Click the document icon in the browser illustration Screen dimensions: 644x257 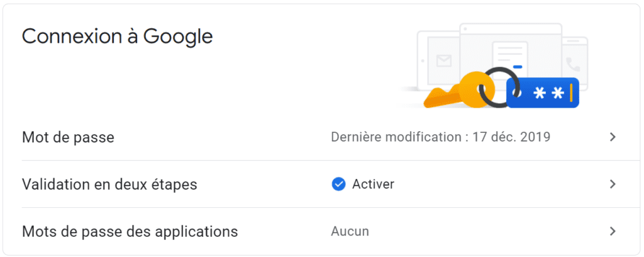509,57
